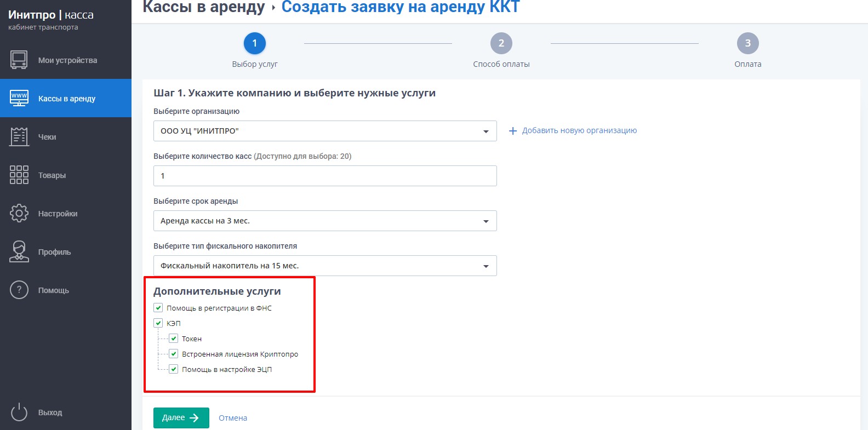Image resolution: width=868 pixels, height=430 pixels.
Task: Open Настройки gear icon
Action: coord(19,213)
